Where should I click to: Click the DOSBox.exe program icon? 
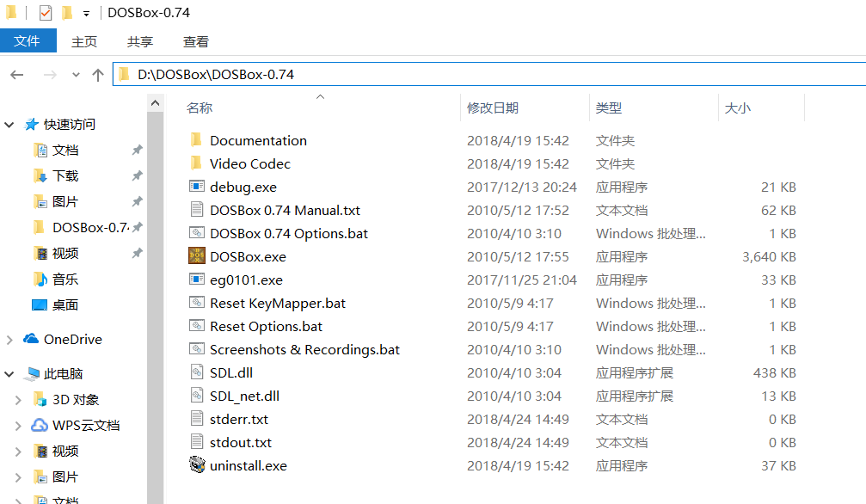pyautogui.click(x=197, y=255)
